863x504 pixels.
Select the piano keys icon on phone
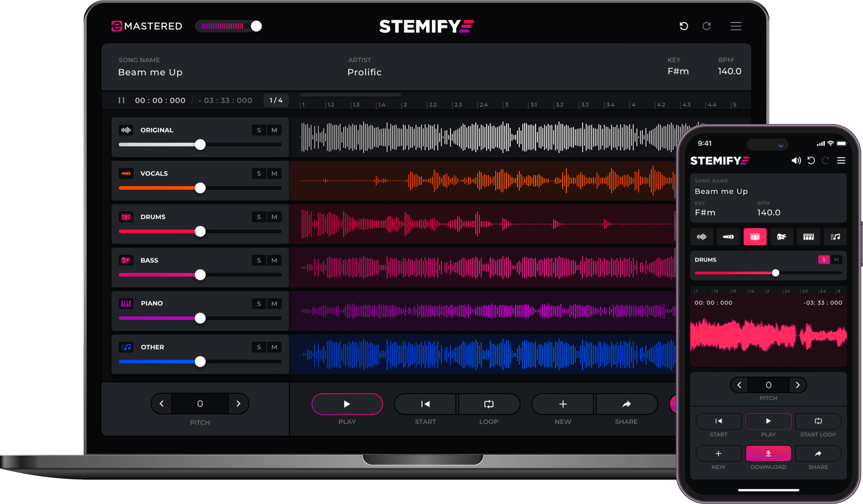pos(808,237)
